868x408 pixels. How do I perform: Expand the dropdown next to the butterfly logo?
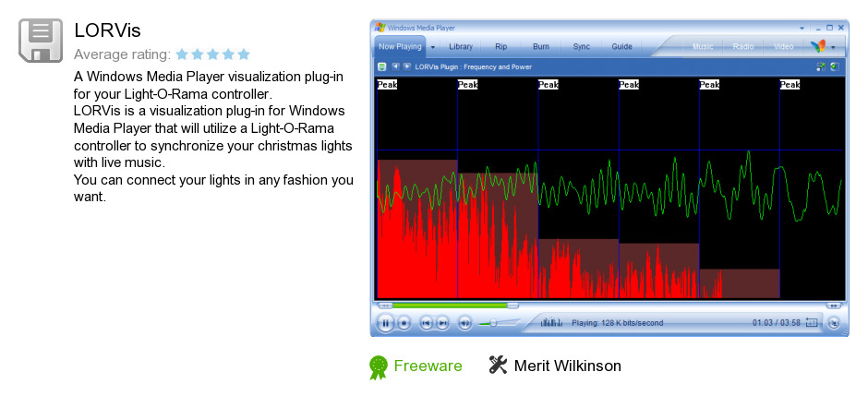pos(833,48)
